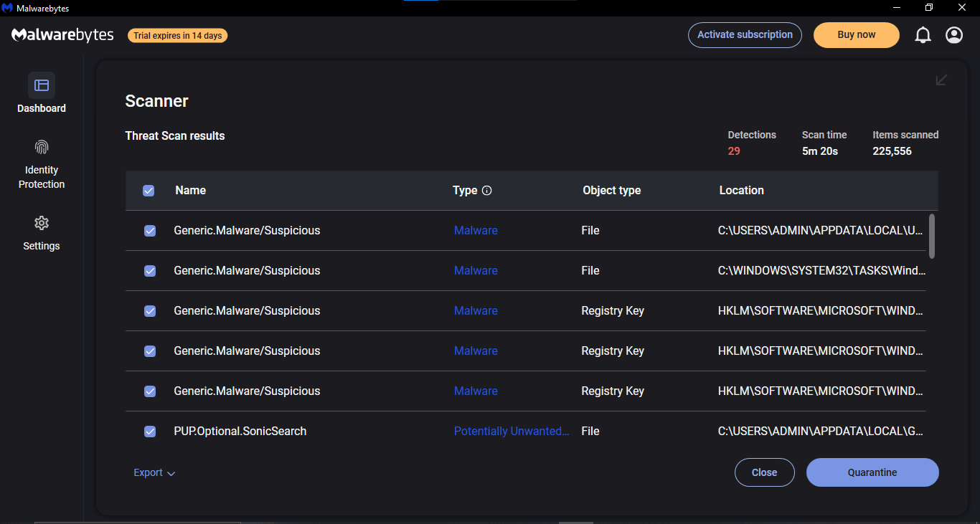Image resolution: width=980 pixels, height=524 pixels.
Task: Open Potentially Unwanted... type link
Action: click(512, 432)
